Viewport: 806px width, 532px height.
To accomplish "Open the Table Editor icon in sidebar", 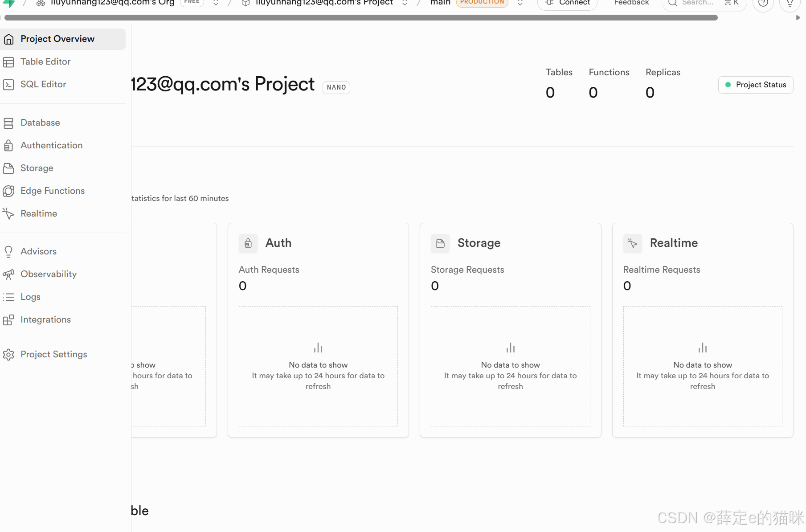I will click(x=8, y=62).
